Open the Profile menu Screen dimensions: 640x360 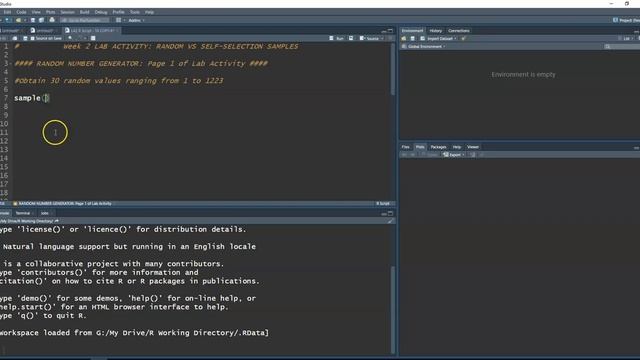118,12
